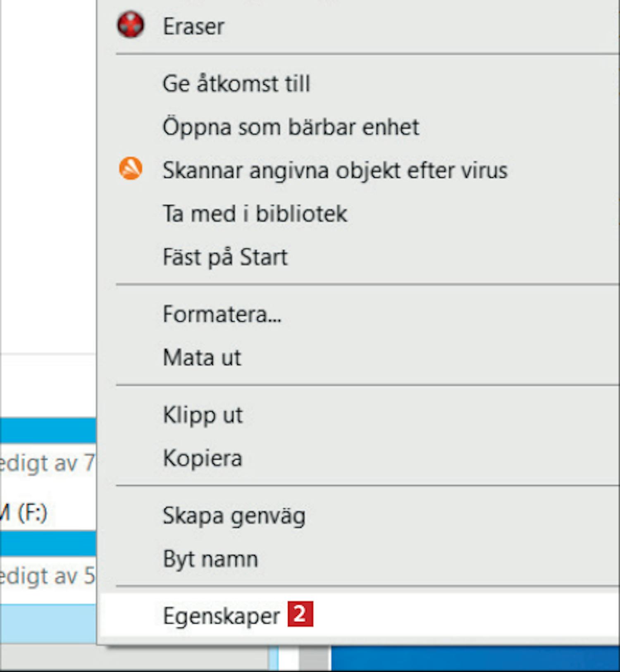Eject the drive with 'Mata ut'

pyautogui.click(x=202, y=357)
